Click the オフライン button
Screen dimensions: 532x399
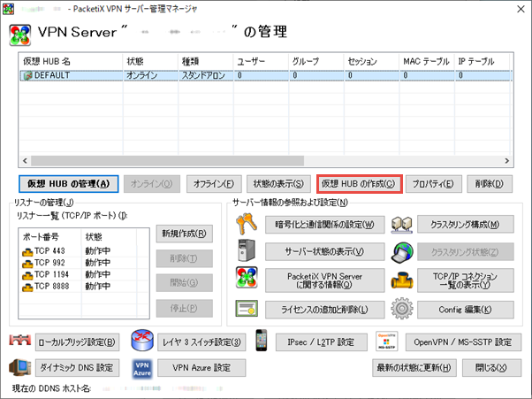click(213, 184)
